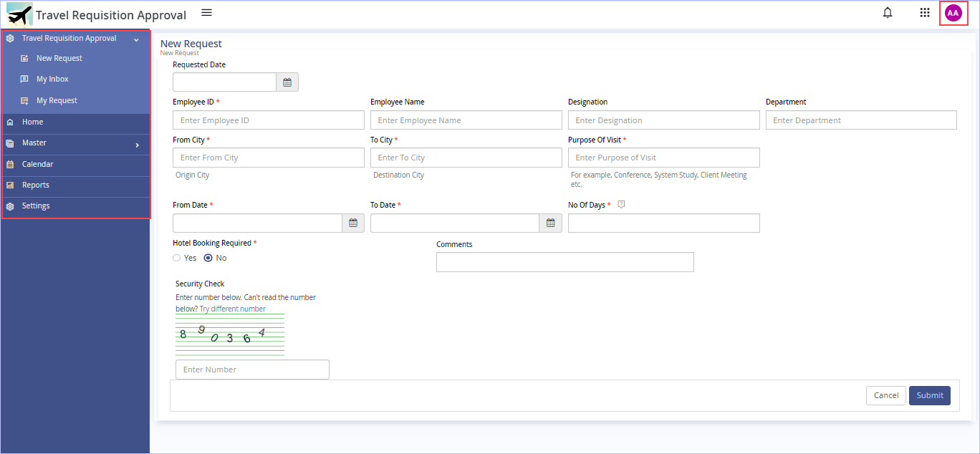Viewport: 980px width, 454px height.
Task: Open Settings in the sidebar
Action: point(36,206)
